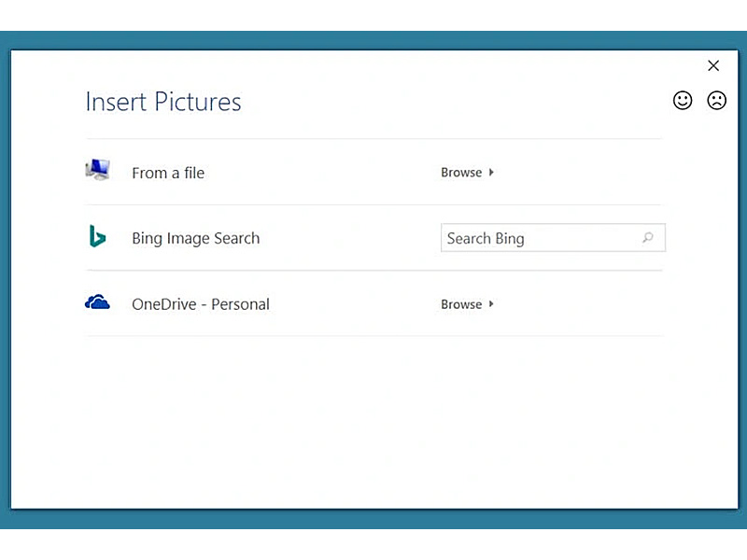Click the OneDrive cloud icon
Viewport: 747px width, 560px height.
97,301
